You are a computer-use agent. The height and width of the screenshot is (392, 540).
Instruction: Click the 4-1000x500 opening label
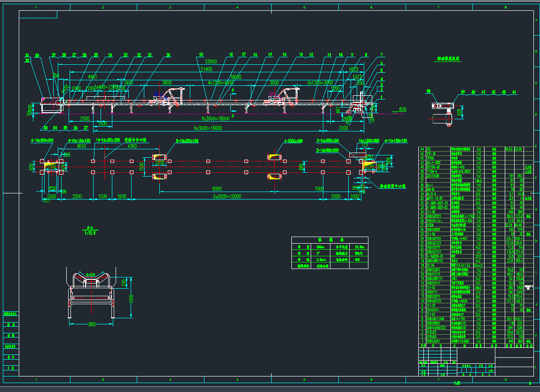click(293, 141)
